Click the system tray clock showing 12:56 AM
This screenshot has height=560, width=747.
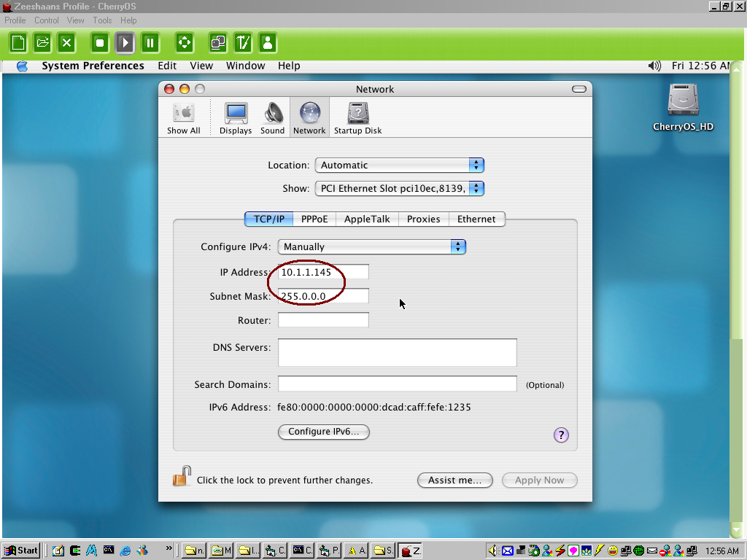(x=722, y=551)
